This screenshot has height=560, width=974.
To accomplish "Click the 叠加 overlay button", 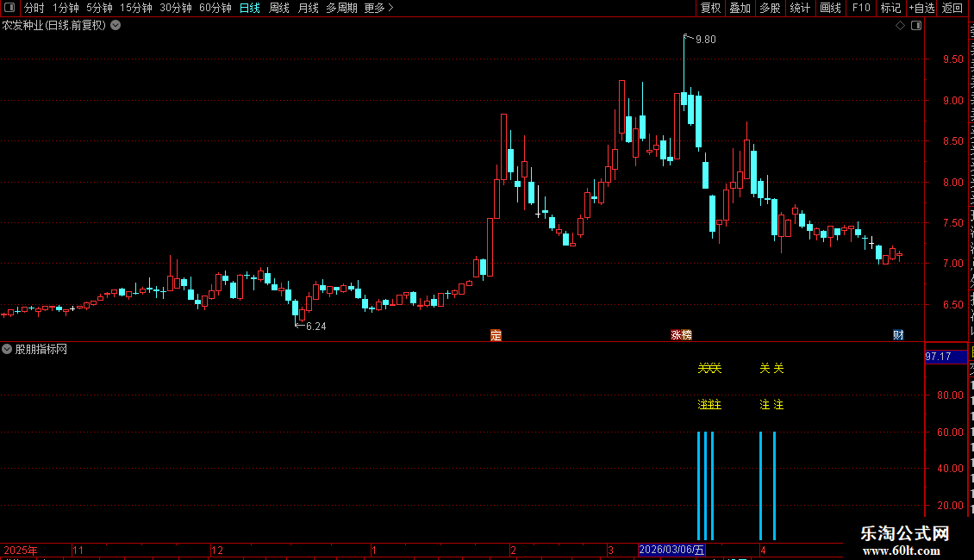I will point(740,8).
